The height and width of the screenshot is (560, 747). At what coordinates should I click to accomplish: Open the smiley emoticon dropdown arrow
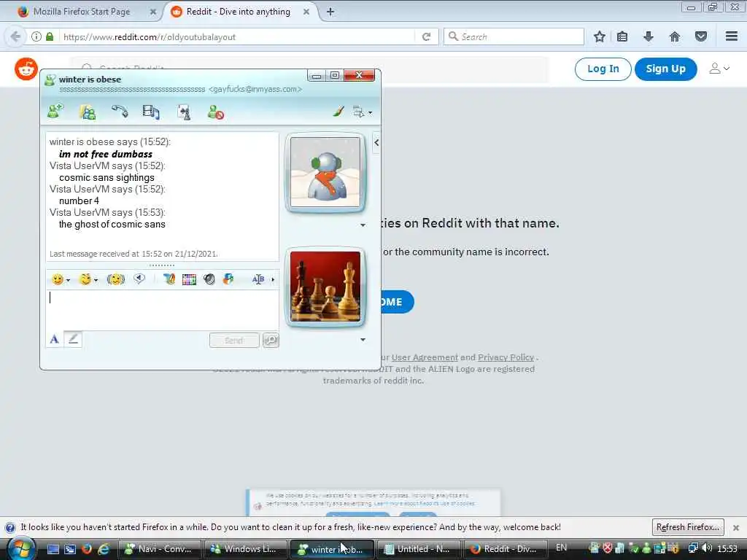[68, 280]
